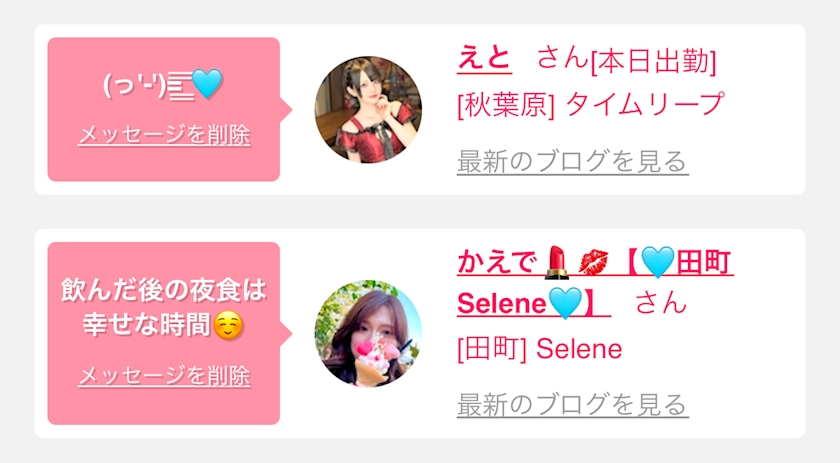Click the [本日出勤] status label
Screen dimensions: 840x463
tap(654, 62)
